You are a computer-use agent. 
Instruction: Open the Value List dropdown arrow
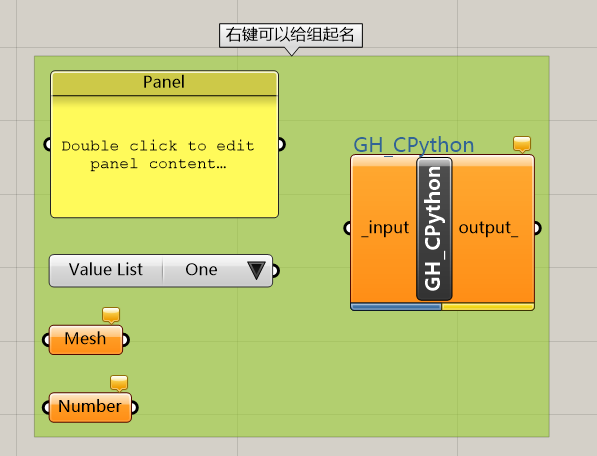pyautogui.click(x=256, y=270)
